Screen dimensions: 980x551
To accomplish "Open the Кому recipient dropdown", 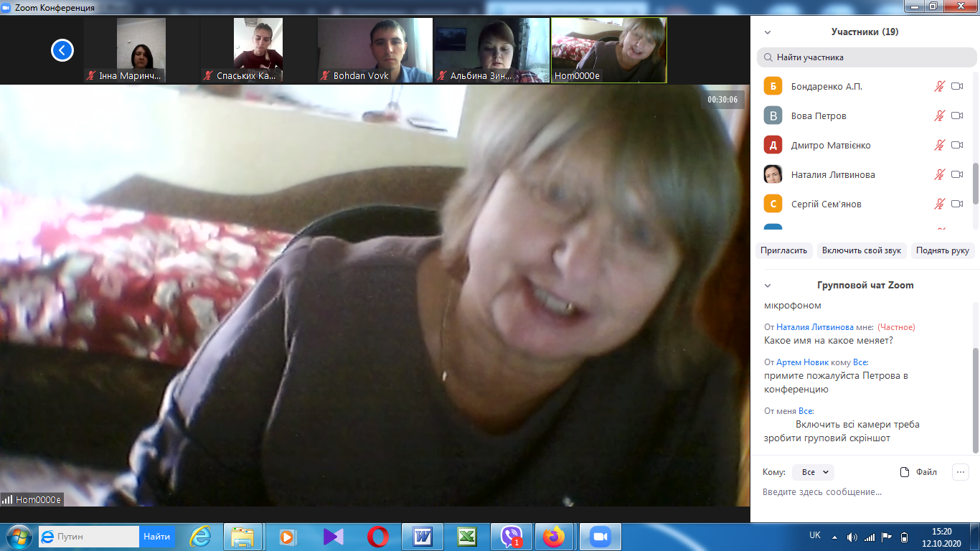I will (x=813, y=472).
